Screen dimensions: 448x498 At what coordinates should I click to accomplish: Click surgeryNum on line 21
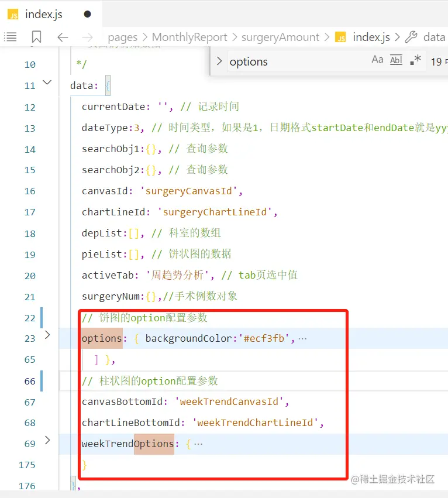[x=111, y=296]
